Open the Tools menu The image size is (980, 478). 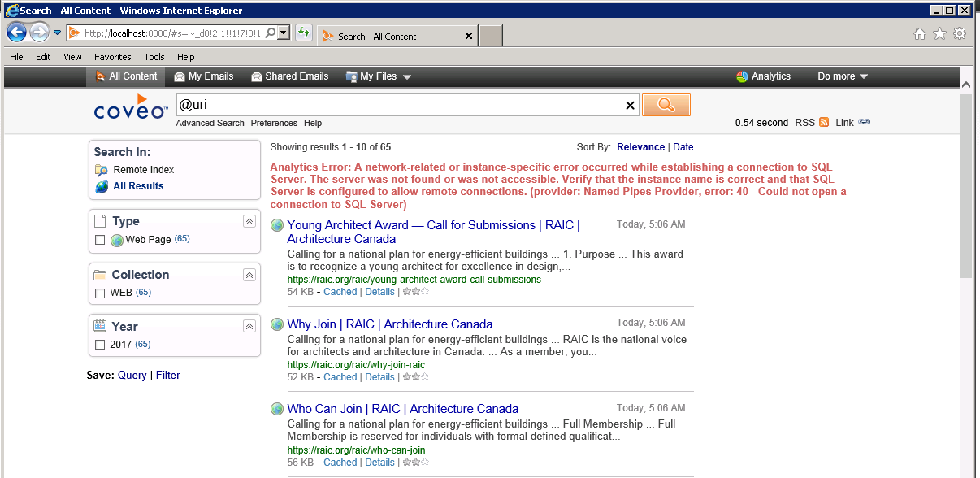pyautogui.click(x=154, y=57)
